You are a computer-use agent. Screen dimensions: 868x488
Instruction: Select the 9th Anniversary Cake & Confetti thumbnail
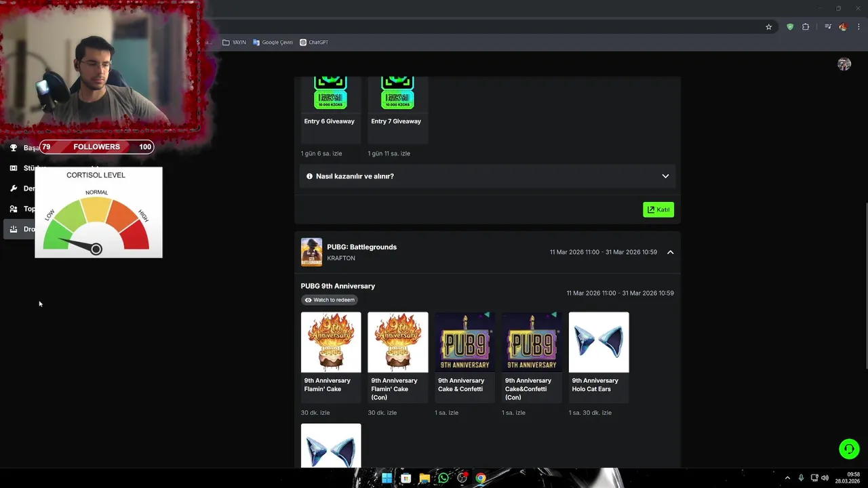[465, 342]
